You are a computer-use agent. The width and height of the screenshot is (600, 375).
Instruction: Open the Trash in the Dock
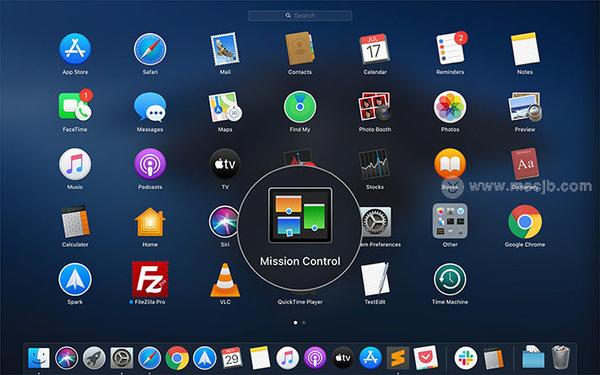(560, 357)
